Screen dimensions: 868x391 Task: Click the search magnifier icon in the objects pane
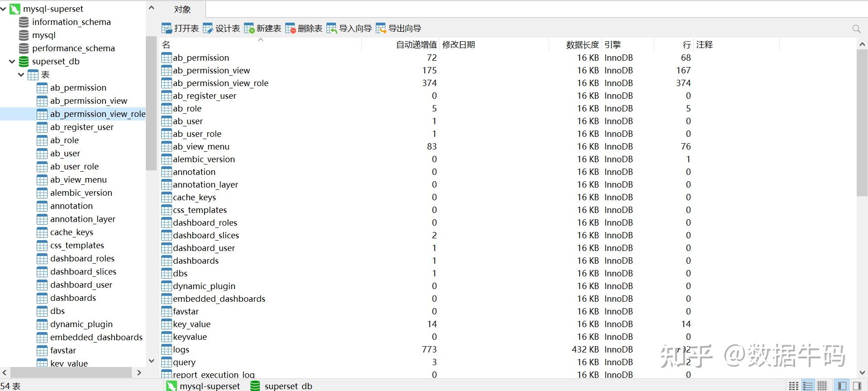[x=856, y=29]
